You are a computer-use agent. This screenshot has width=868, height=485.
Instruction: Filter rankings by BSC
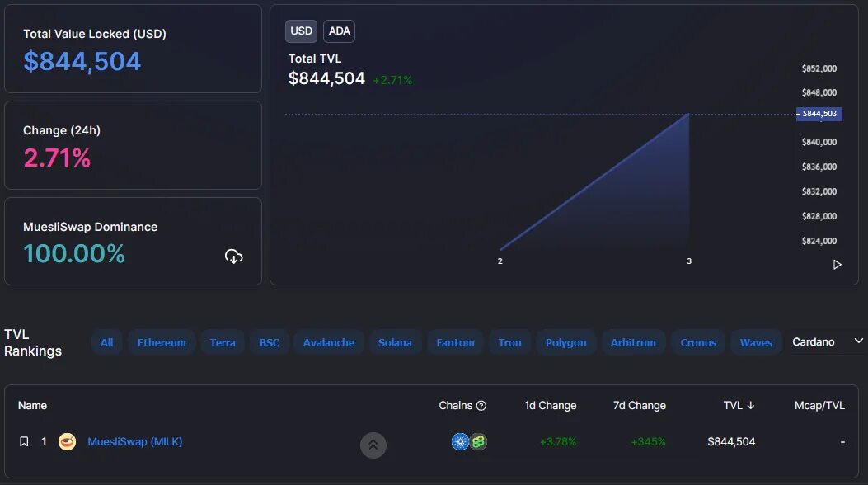click(x=269, y=342)
